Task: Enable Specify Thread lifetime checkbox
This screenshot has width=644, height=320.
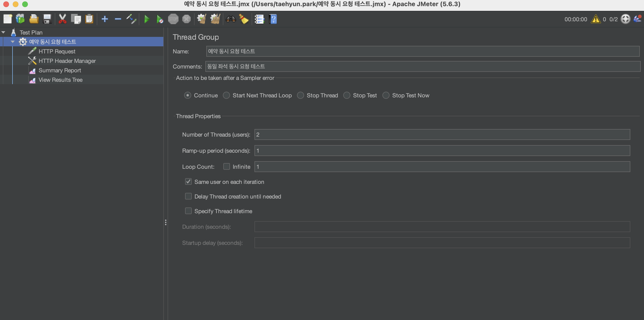Action: point(188,211)
